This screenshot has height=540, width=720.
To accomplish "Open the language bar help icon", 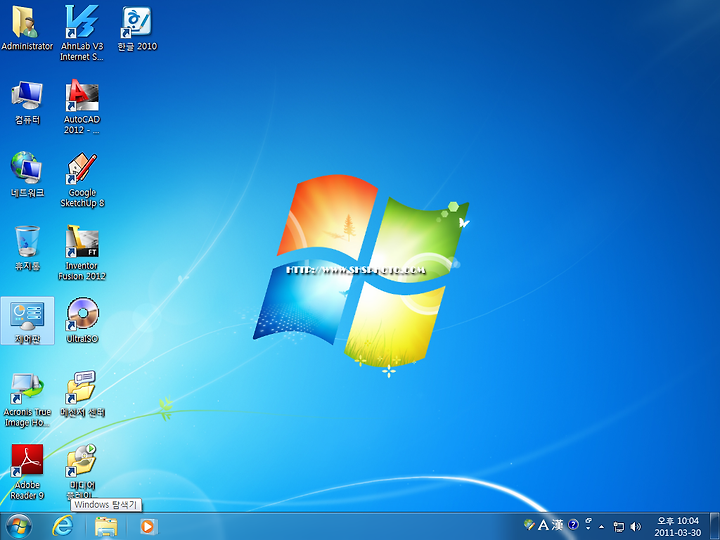I will 573,524.
